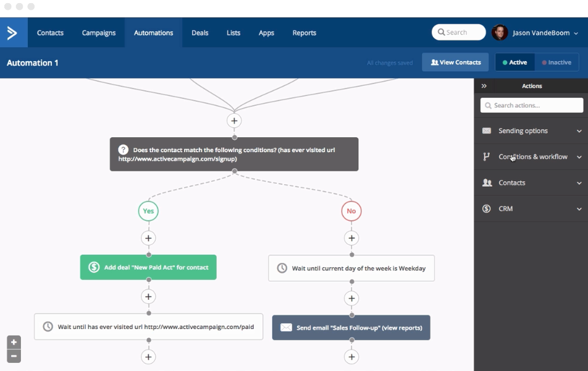Add action via plus below Weekday wait
This screenshot has height=371, width=588.
tap(351, 299)
